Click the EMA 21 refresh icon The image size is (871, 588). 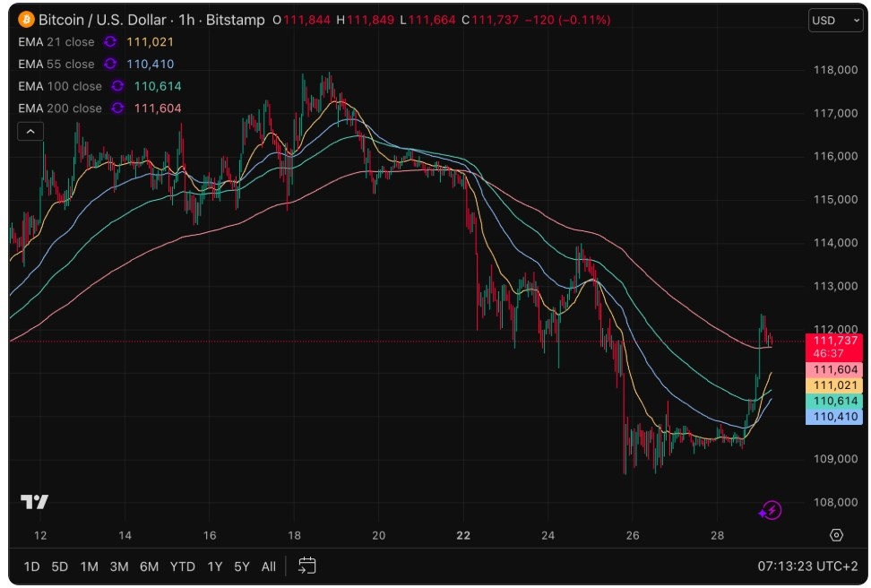[x=110, y=42]
